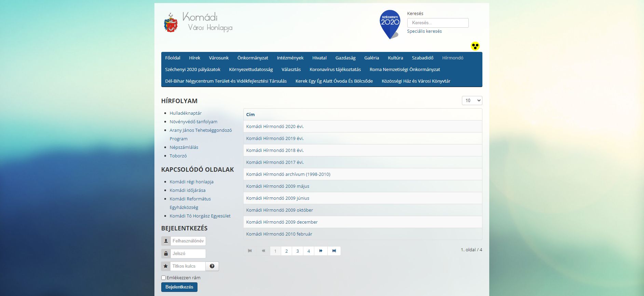
Task: Open the Szabadidő menu
Action: (x=423, y=58)
